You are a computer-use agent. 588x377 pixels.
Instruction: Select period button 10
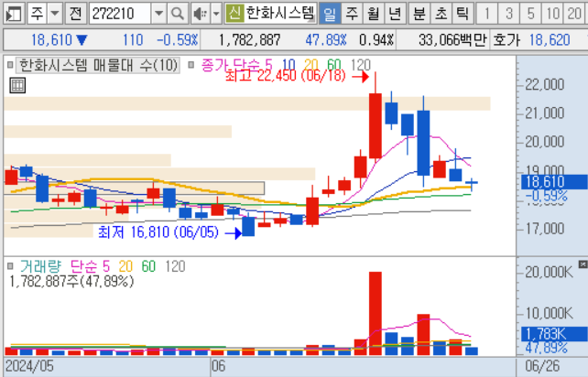tap(553, 14)
